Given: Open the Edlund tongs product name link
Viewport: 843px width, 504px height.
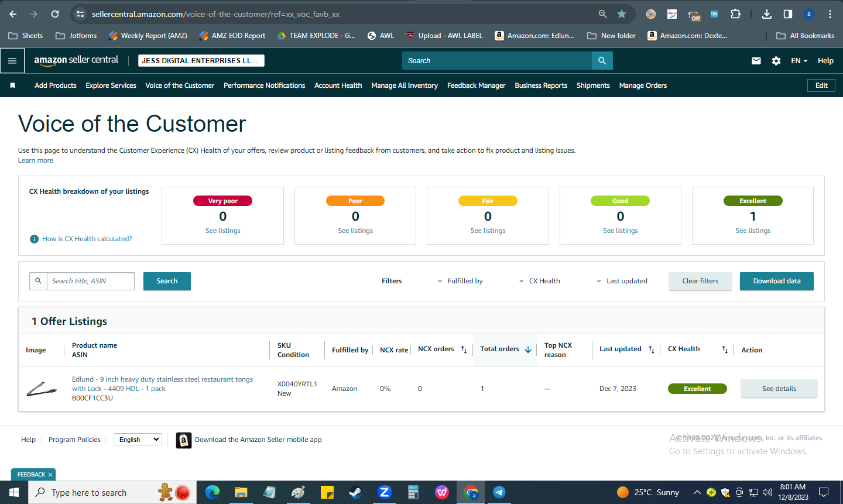Looking at the screenshot, I should [x=162, y=384].
